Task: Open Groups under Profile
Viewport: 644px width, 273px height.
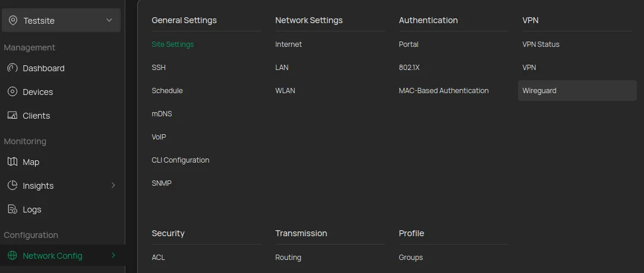Action: [411, 258]
